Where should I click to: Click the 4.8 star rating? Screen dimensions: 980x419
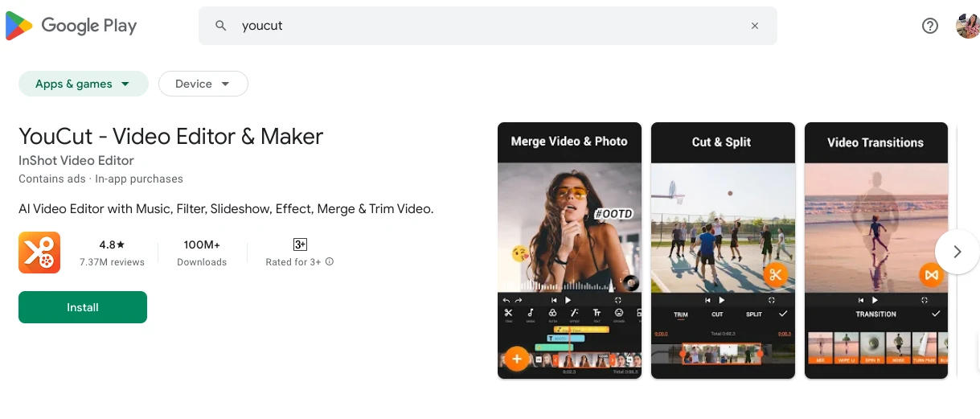(x=112, y=244)
